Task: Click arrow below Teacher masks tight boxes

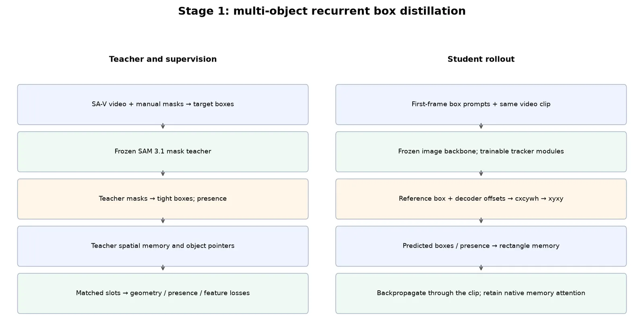Action: (163, 221)
